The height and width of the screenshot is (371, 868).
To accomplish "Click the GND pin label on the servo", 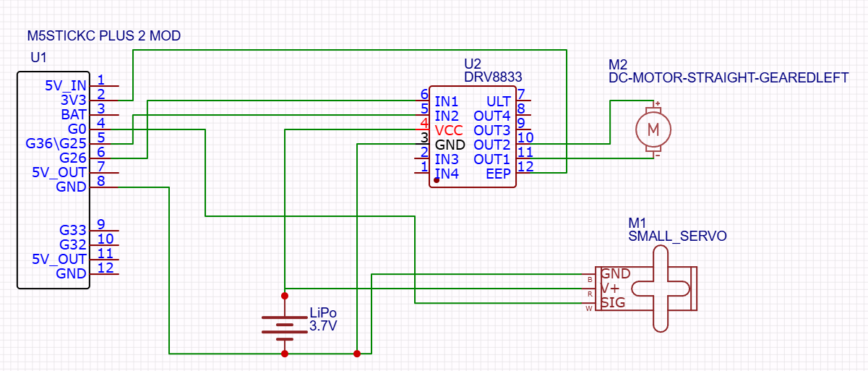I will point(615,274).
